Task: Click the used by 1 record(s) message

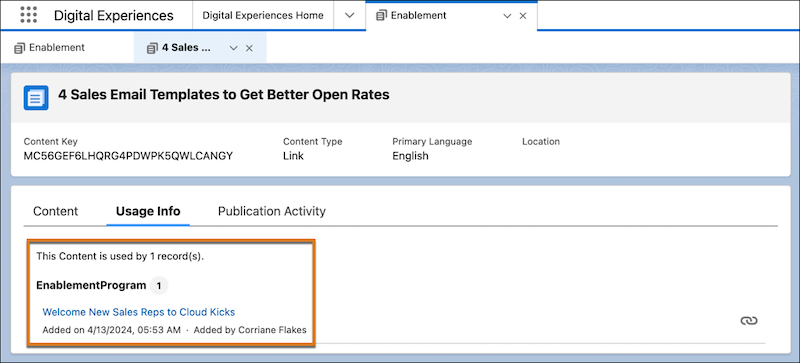Action: coord(120,257)
